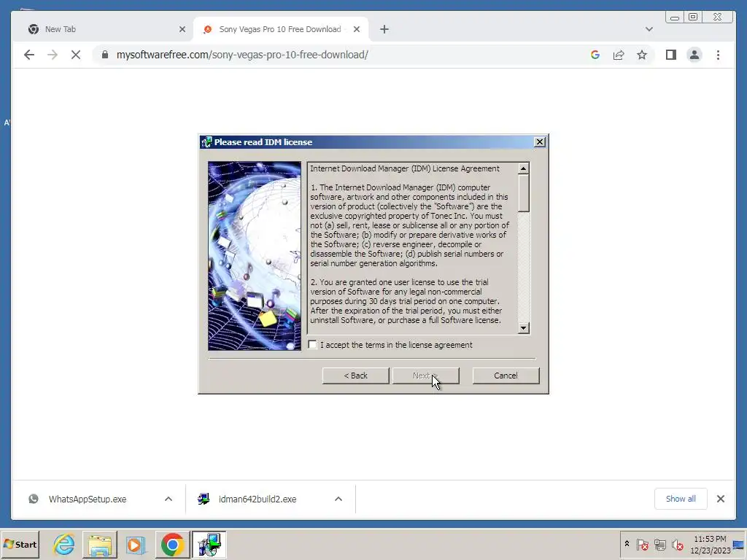Viewport: 747px width, 560px height.
Task: Go back in Chrome
Action: (x=29, y=55)
